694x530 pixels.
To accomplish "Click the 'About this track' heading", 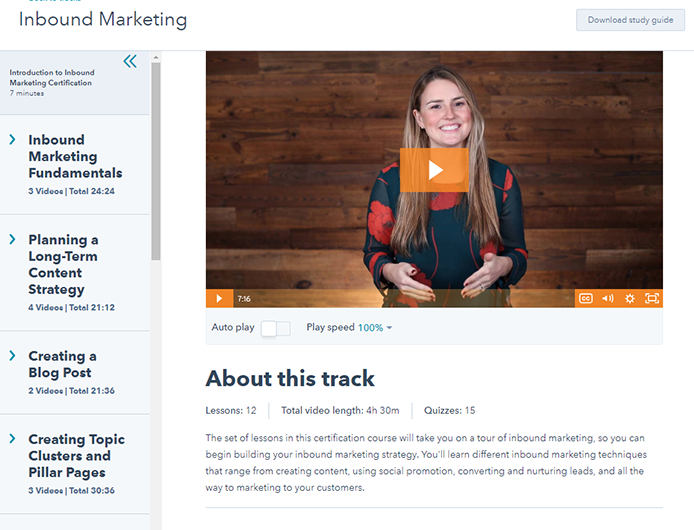I will [x=290, y=379].
